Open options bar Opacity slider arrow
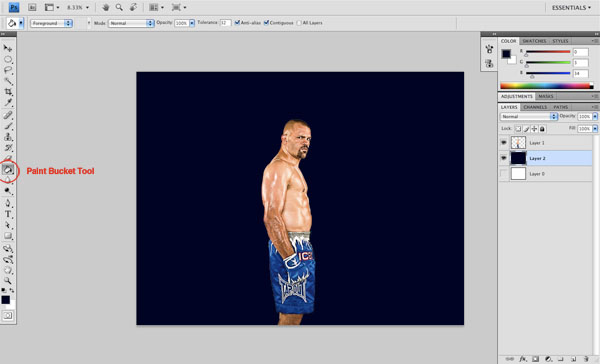The height and width of the screenshot is (364, 600). pyautogui.click(x=192, y=23)
